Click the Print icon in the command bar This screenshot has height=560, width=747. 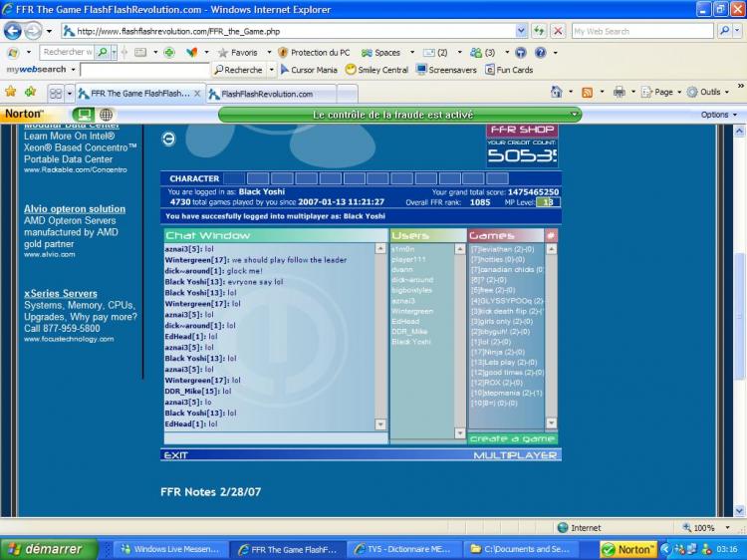pos(619,92)
